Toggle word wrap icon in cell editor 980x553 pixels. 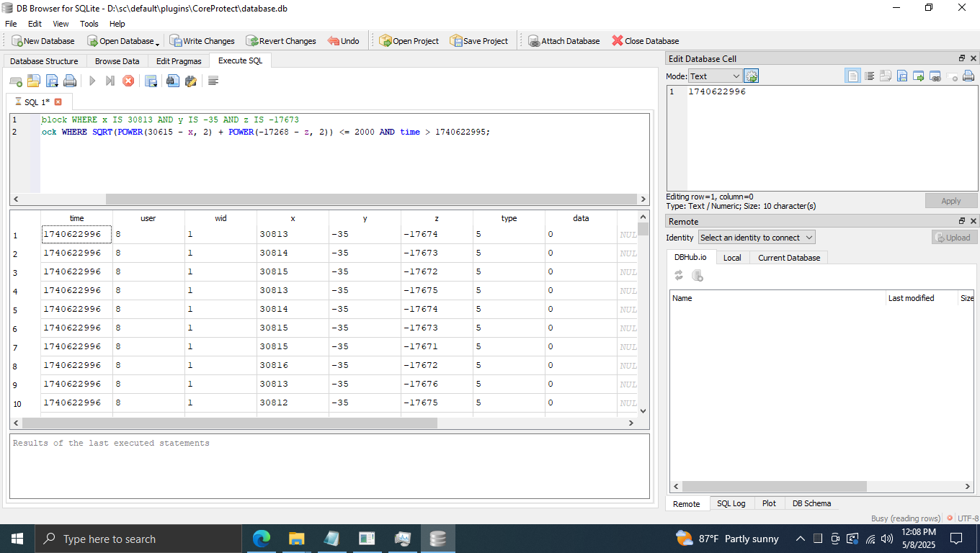point(870,76)
